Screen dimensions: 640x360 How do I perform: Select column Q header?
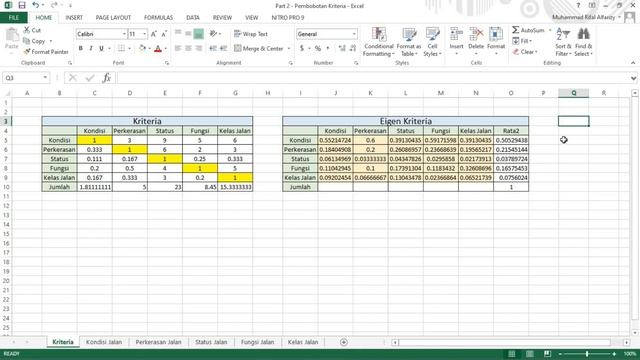click(x=573, y=93)
